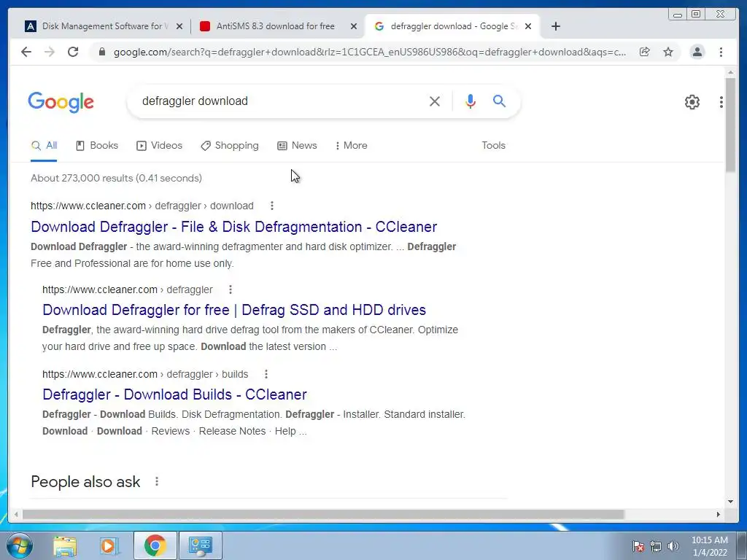This screenshot has width=747, height=560.
Task: Open the search Tools options
Action: click(494, 145)
